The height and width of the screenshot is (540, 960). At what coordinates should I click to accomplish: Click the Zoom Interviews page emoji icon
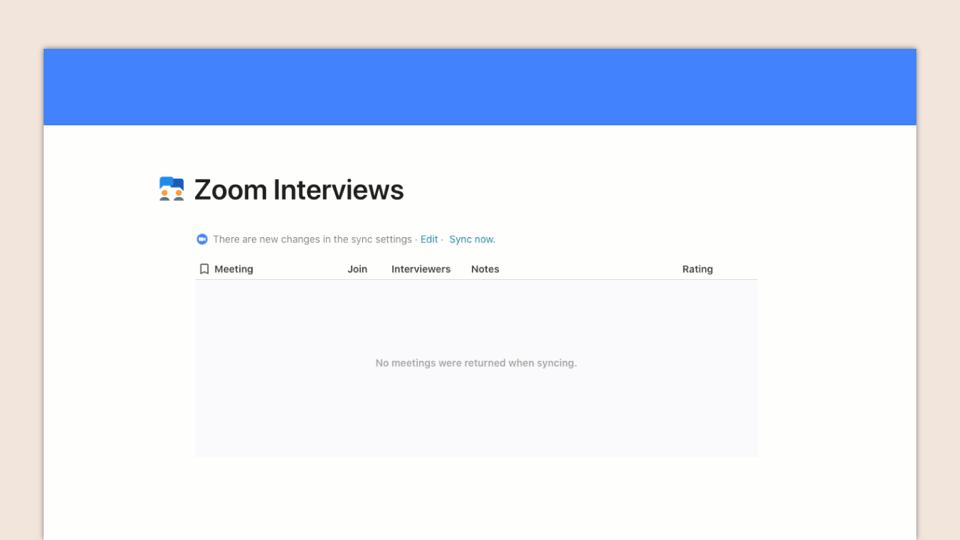click(171, 189)
